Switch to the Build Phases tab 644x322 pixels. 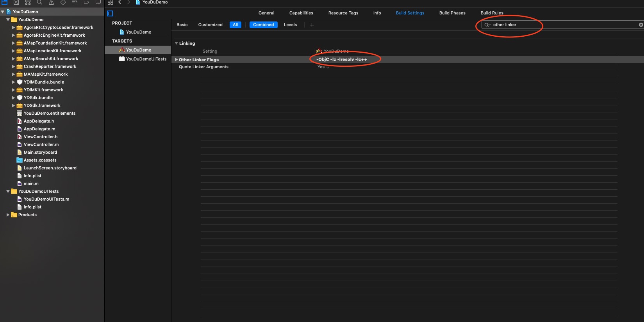pos(452,13)
